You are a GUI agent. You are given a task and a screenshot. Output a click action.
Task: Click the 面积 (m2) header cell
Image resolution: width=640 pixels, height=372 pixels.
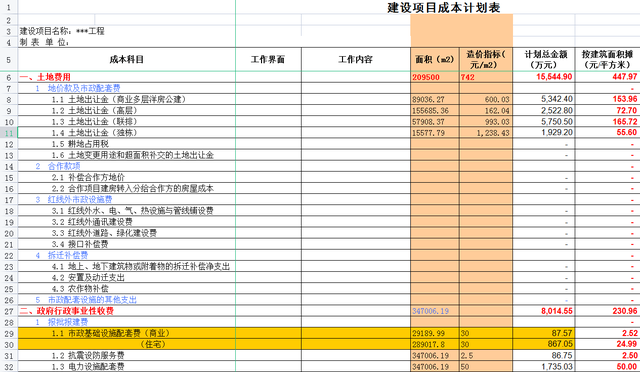click(435, 60)
